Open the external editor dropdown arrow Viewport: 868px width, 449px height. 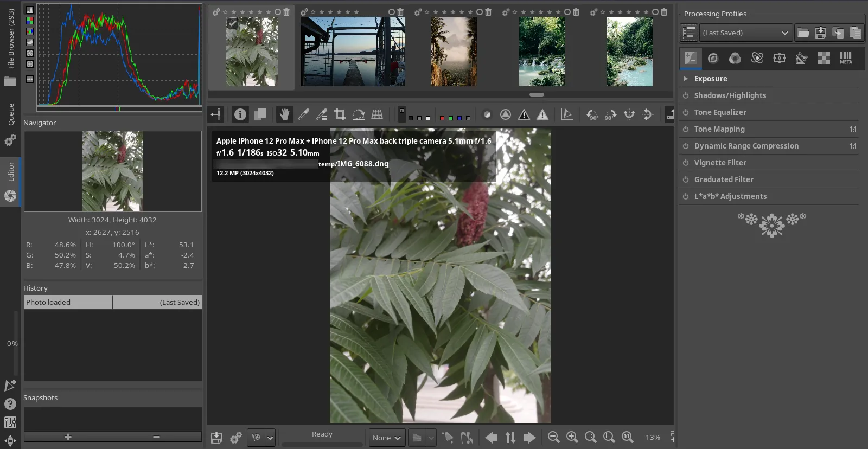(270, 438)
